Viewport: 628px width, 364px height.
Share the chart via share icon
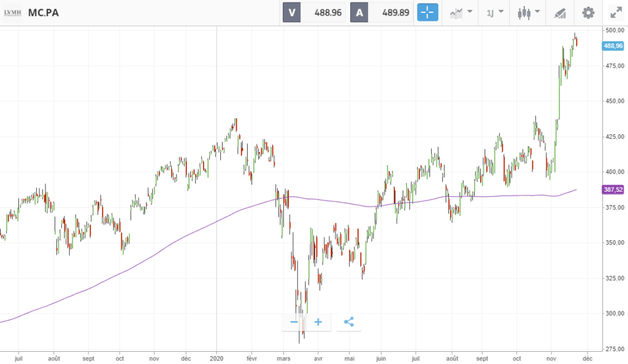click(349, 322)
